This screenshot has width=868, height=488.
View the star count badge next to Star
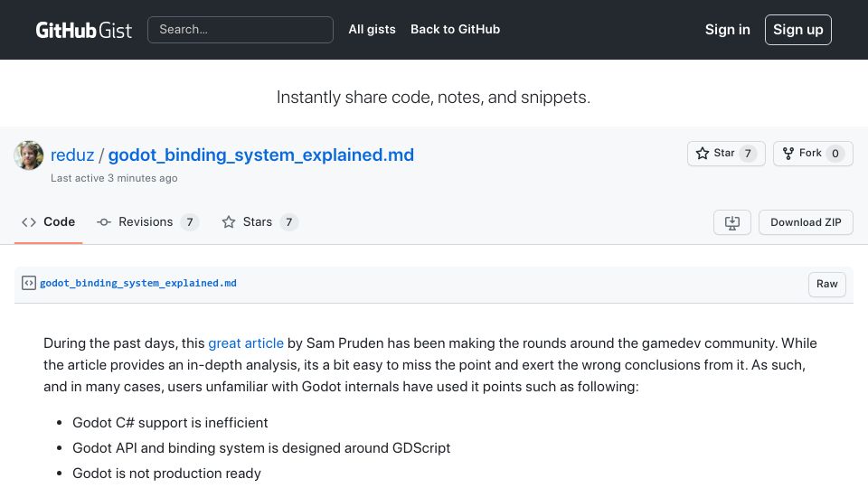pyautogui.click(x=748, y=154)
